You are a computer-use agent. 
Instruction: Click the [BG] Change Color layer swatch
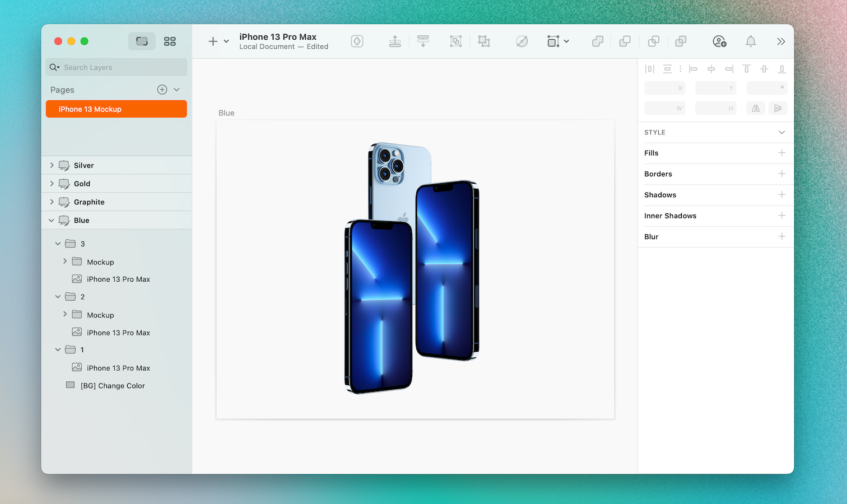pyautogui.click(x=70, y=385)
